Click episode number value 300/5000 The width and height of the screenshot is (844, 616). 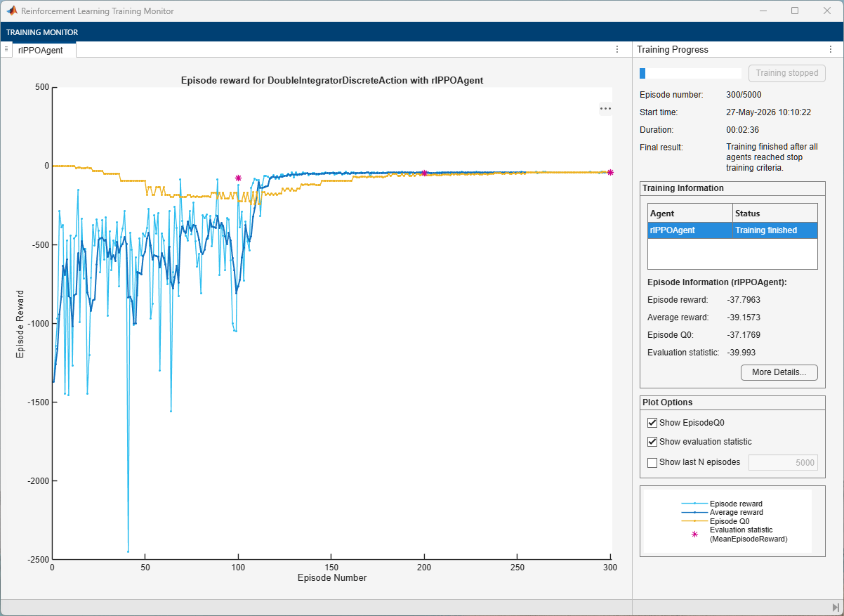pos(744,95)
